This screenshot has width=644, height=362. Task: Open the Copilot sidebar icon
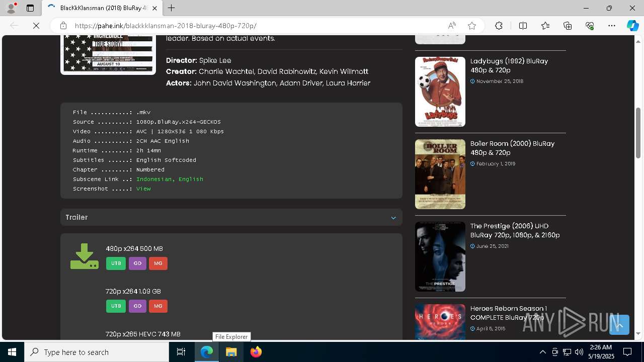(632, 26)
